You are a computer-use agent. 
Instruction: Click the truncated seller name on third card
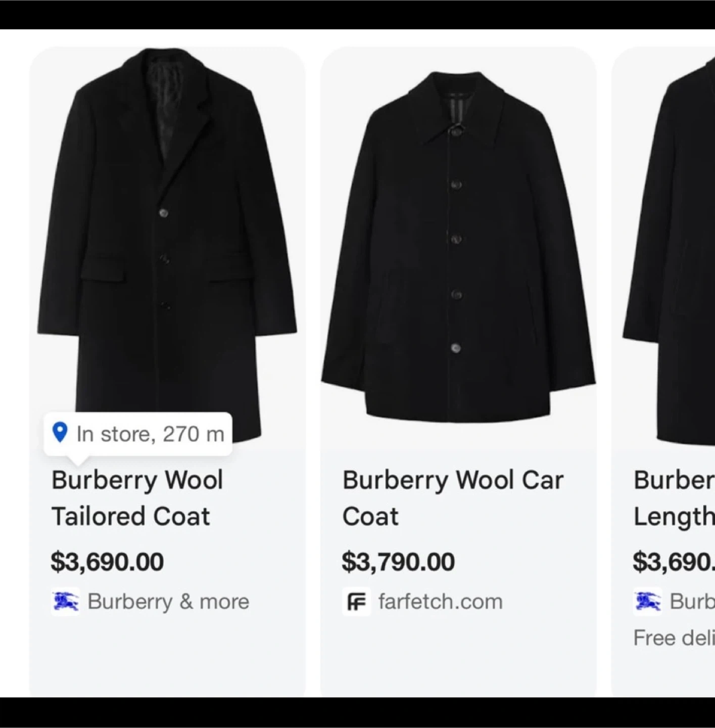tap(692, 602)
